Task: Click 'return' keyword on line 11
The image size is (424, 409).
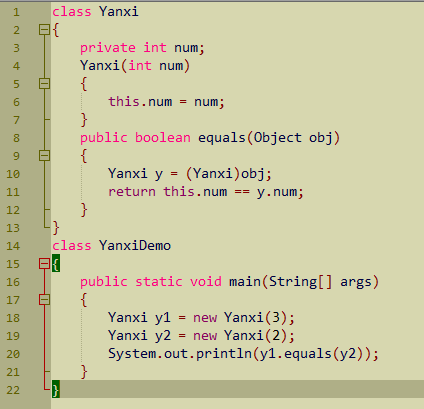Action: click(132, 192)
